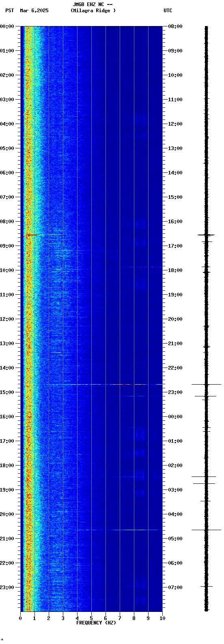Click the PST "04:00" time label
This screenshot has height=644, width=224.
coord(7,124)
